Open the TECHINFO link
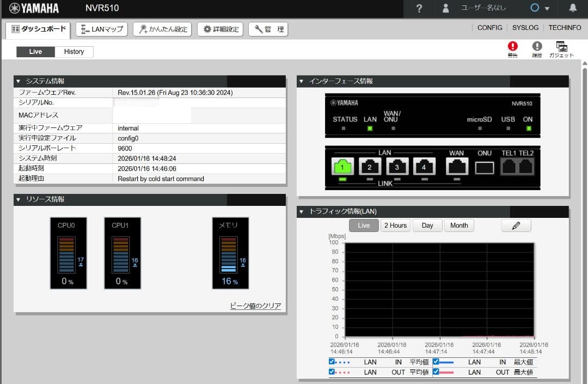588x384 pixels. point(565,28)
